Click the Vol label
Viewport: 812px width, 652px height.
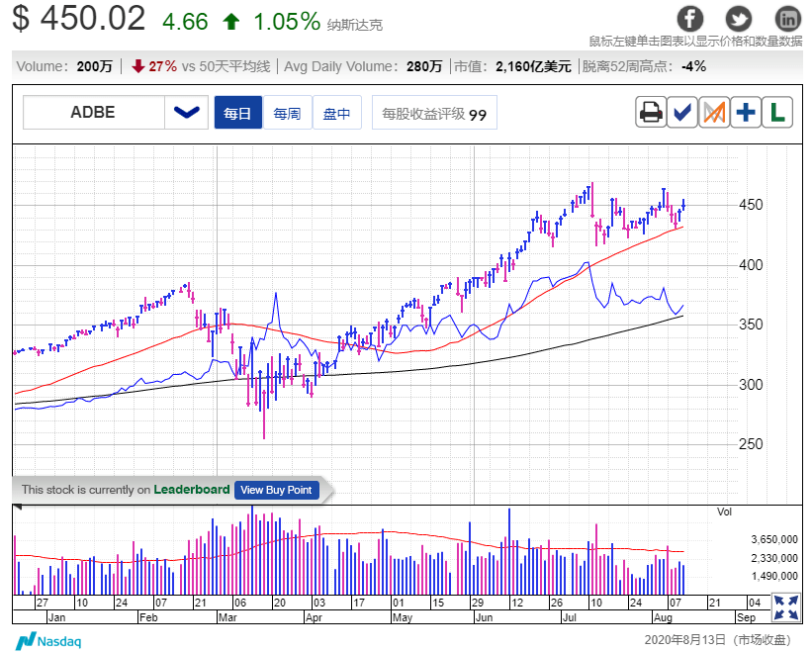tap(724, 512)
